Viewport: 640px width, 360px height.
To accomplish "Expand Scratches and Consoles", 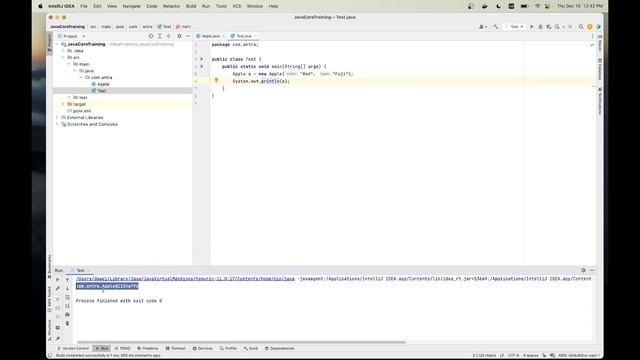I will point(58,124).
